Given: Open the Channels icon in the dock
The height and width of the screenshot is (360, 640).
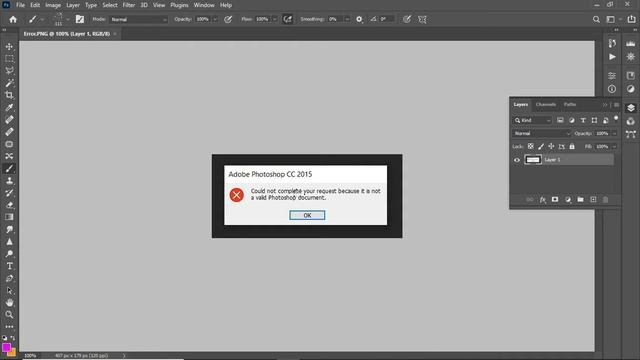Looking at the screenshot, I should pos(631,121).
